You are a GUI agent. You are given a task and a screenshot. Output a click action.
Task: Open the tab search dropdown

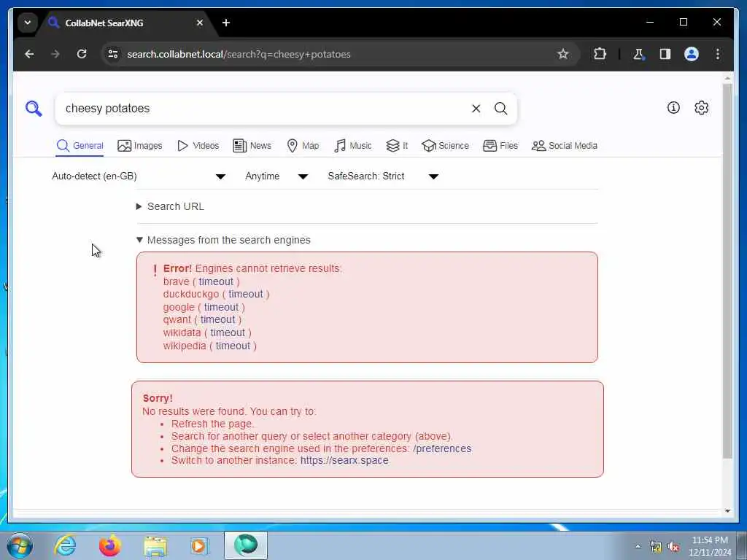point(28,23)
